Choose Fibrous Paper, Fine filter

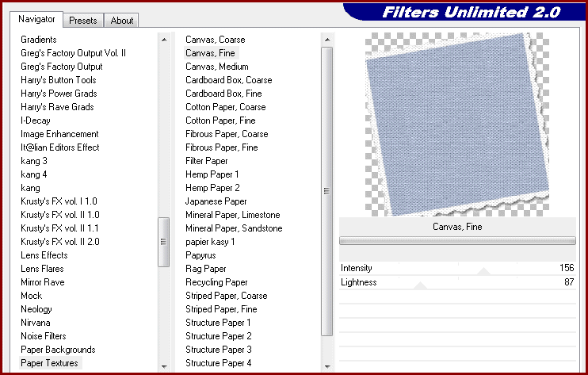(x=222, y=147)
